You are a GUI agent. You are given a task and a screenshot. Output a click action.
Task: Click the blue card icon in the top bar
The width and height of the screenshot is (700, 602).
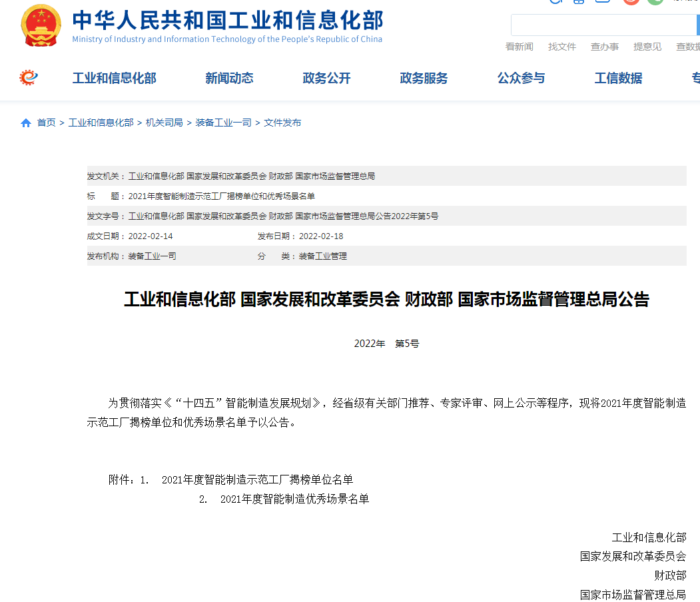click(x=578, y=3)
